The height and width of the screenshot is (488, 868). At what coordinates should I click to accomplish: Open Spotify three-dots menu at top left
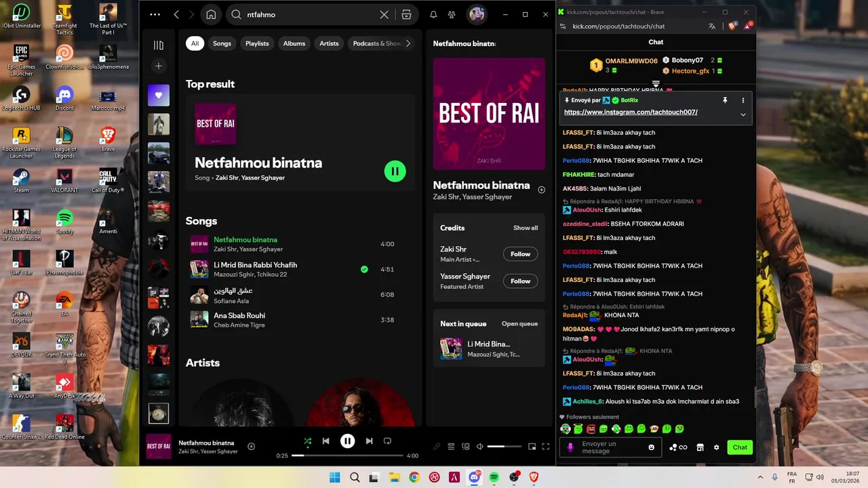(155, 14)
